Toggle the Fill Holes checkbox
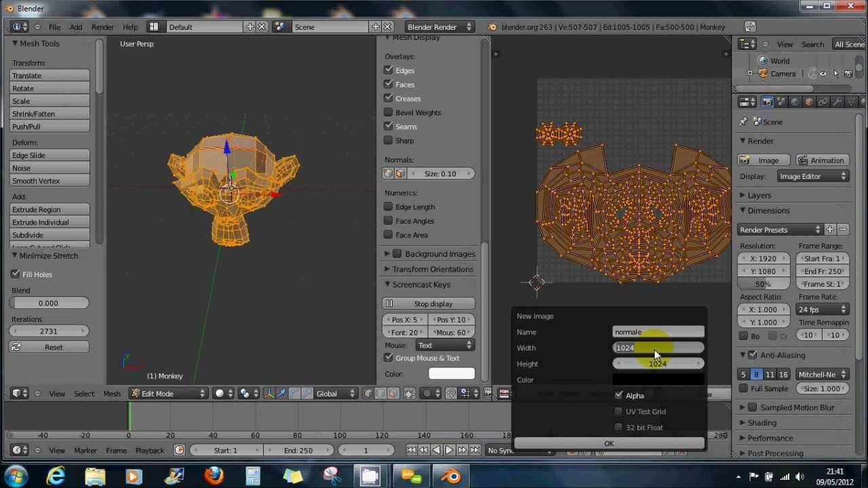 [16, 274]
